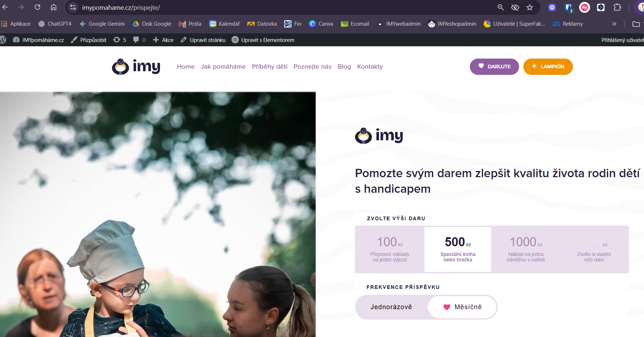
Task: Open the WordPress logo menu in admin bar
Action: click(x=3, y=40)
